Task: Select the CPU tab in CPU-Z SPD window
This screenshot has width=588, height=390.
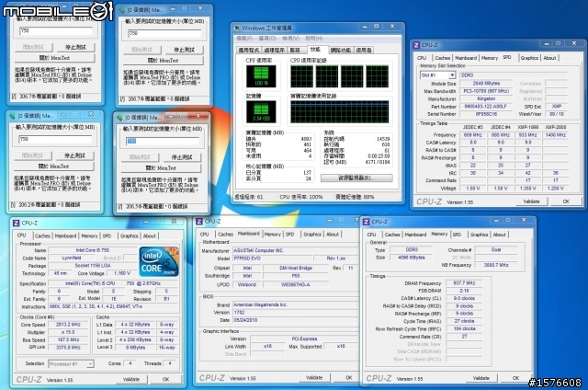Action: [422, 58]
